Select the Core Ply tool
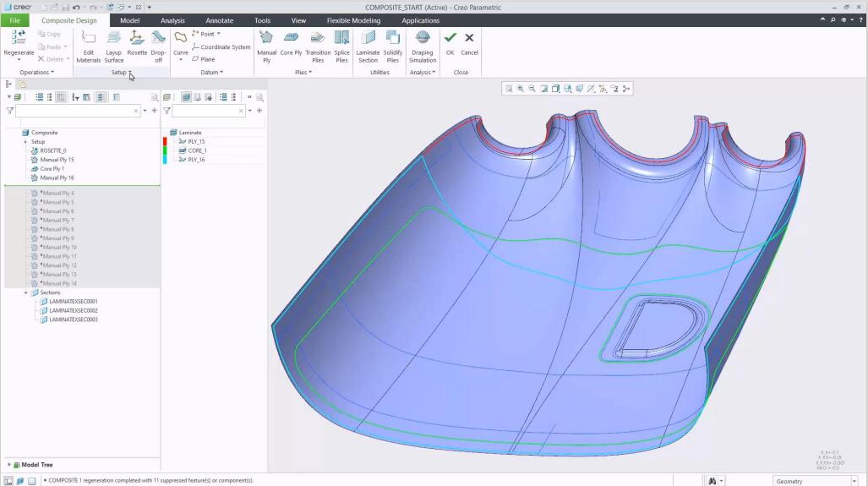868x486 pixels. 291,39
